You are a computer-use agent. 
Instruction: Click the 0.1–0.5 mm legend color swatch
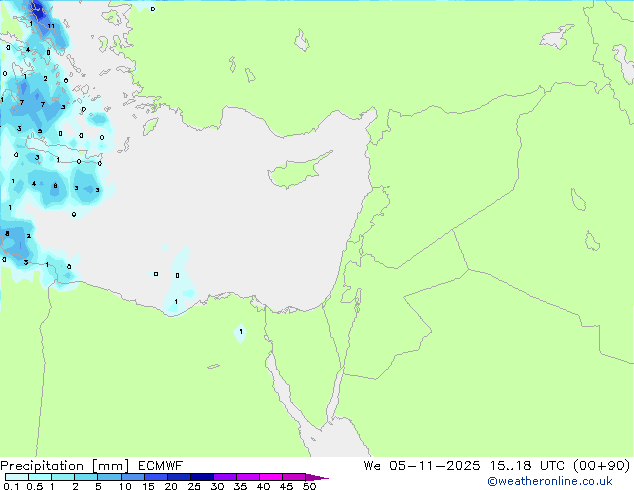click(x=17, y=477)
